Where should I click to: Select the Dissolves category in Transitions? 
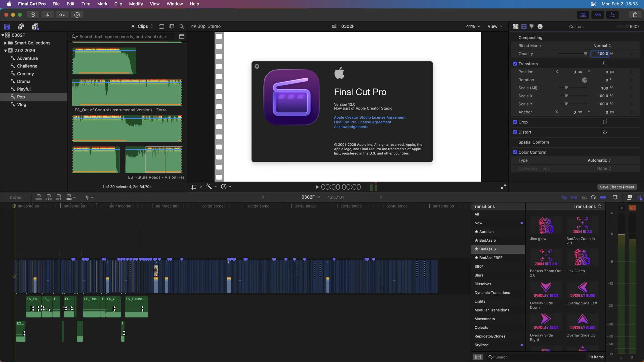(483, 284)
